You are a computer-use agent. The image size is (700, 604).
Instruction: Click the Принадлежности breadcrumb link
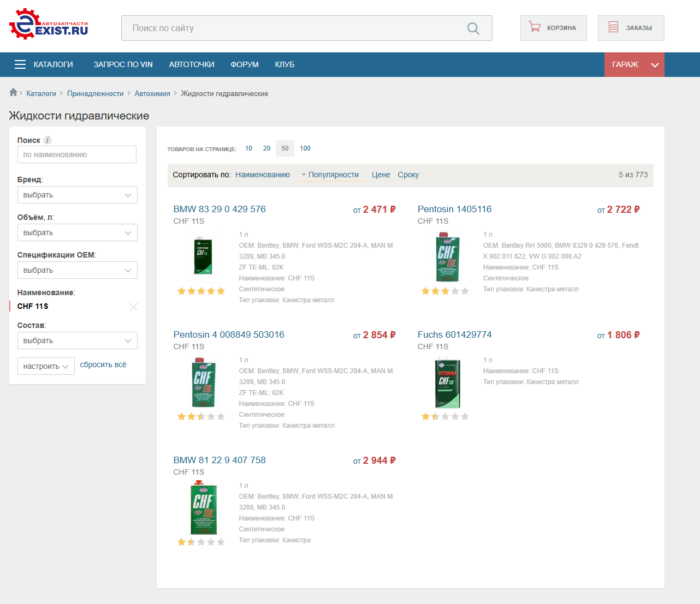96,94
